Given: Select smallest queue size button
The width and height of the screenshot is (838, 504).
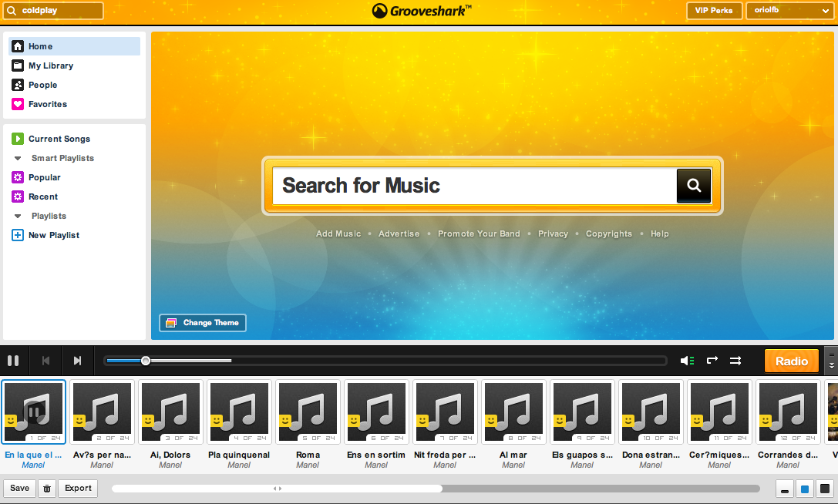Looking at the screenshot, I should click(x=785, y=489).
